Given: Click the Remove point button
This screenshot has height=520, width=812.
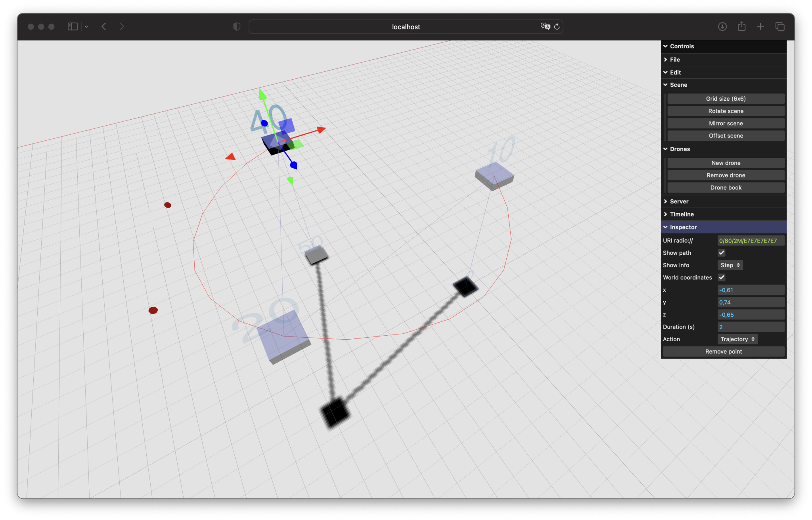Looking at the screenshot, I should [723, 352].
